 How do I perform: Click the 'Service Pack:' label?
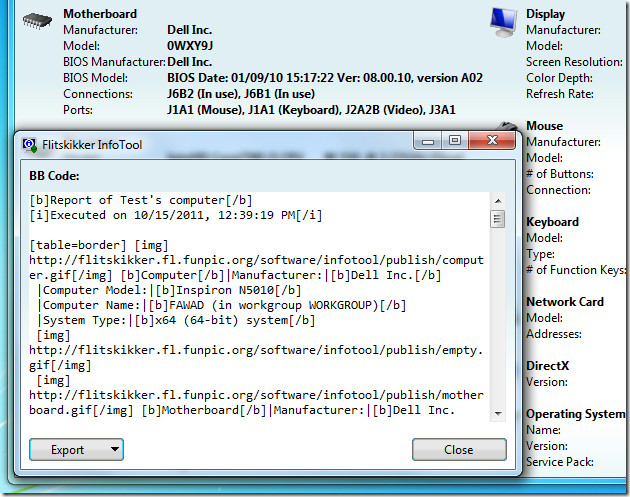[560, 462]
